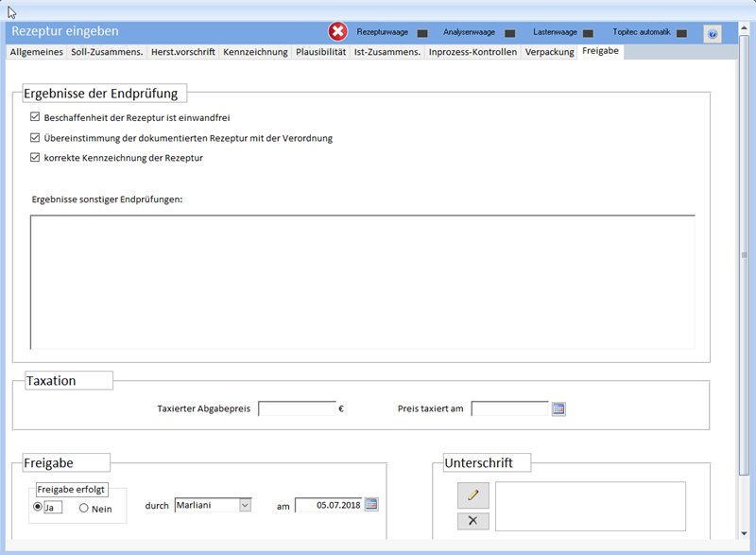Open calendar beside Freigabe date field
This screenshot has height=555, width=756.
pyautogui.click(x=371, y=505)
